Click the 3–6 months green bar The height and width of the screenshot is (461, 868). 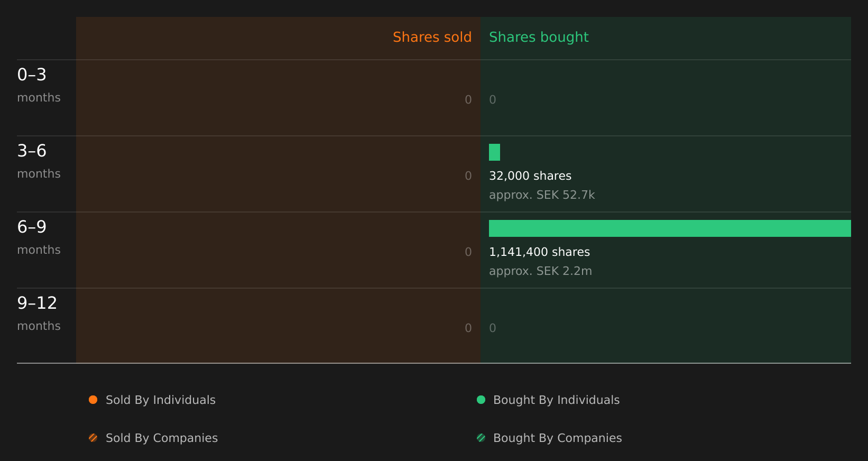pyautogui.click(x=494, y=152)
